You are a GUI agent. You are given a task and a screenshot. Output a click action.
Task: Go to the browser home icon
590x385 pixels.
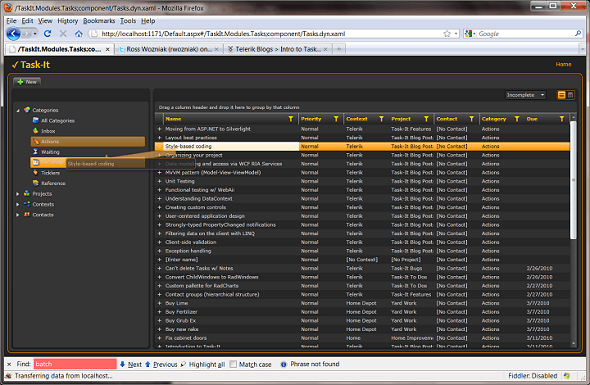click(x=79, y=34)
